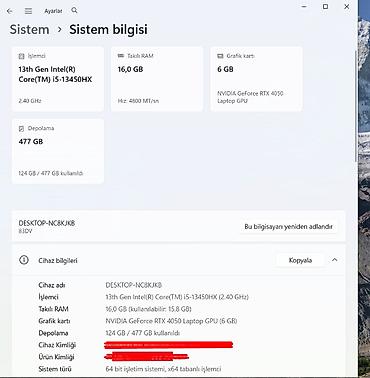370x378 pixels.
Task: Click 124 GB / 477 GB kullanıldı card text
Action: [x=50, y=173]
